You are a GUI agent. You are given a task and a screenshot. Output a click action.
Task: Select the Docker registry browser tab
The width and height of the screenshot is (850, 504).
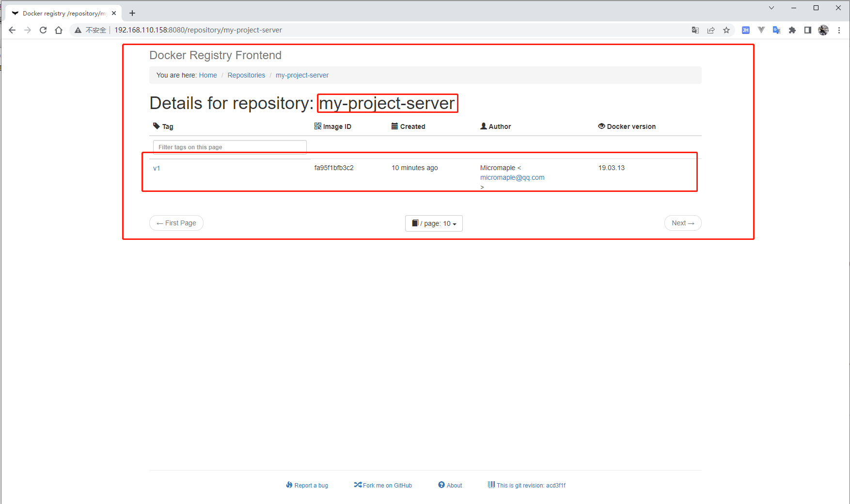coord(63,13)
